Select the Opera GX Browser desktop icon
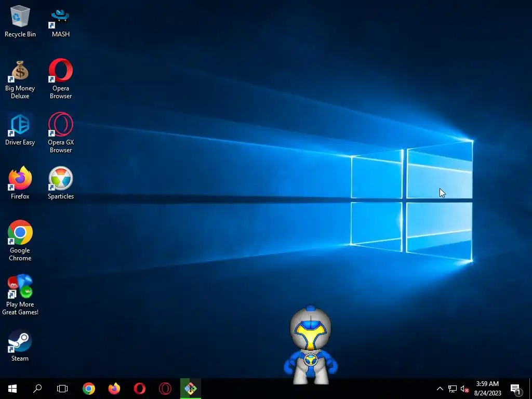 coord(61,132)
